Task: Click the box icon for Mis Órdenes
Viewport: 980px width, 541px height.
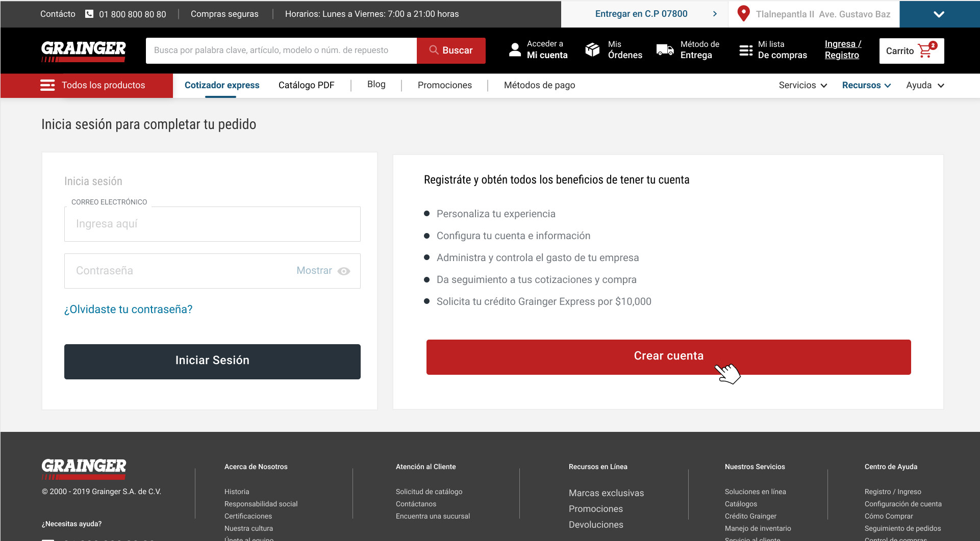Action: (x=592, y=49)
